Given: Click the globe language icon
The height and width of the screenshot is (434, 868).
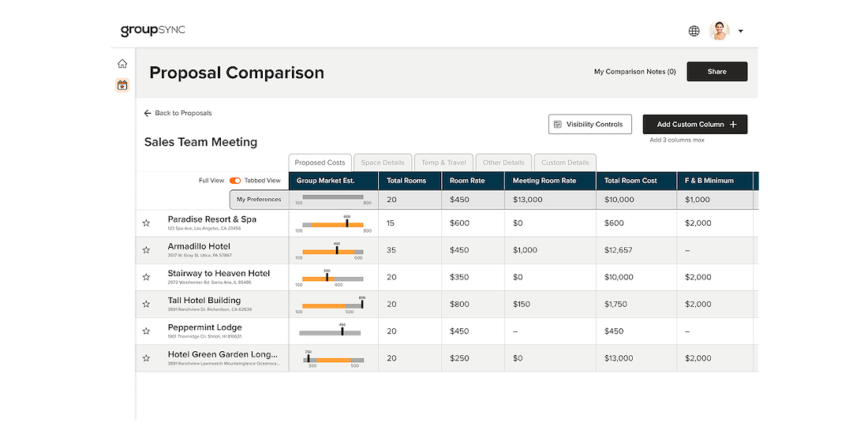Looking at the screenshot, I should (694, 31).
